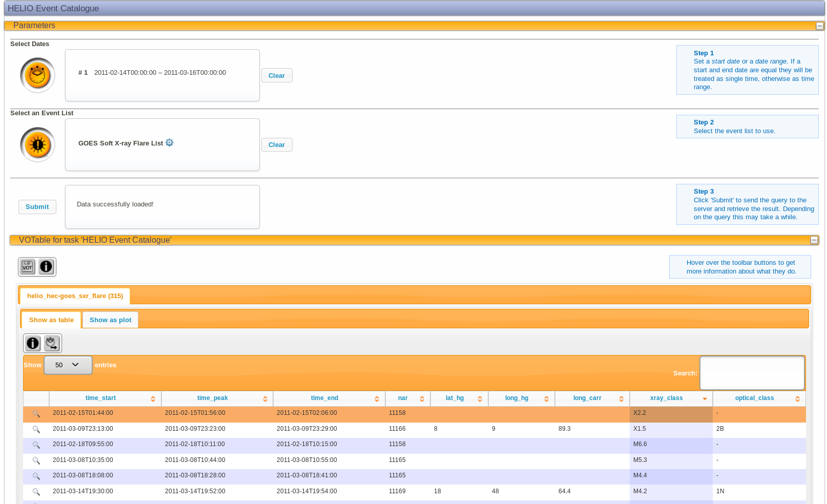The height and width of the screenshot is (504, 827).
Task: Click nar value 11166
Action: pyautogui.click(x=397, y=429)
